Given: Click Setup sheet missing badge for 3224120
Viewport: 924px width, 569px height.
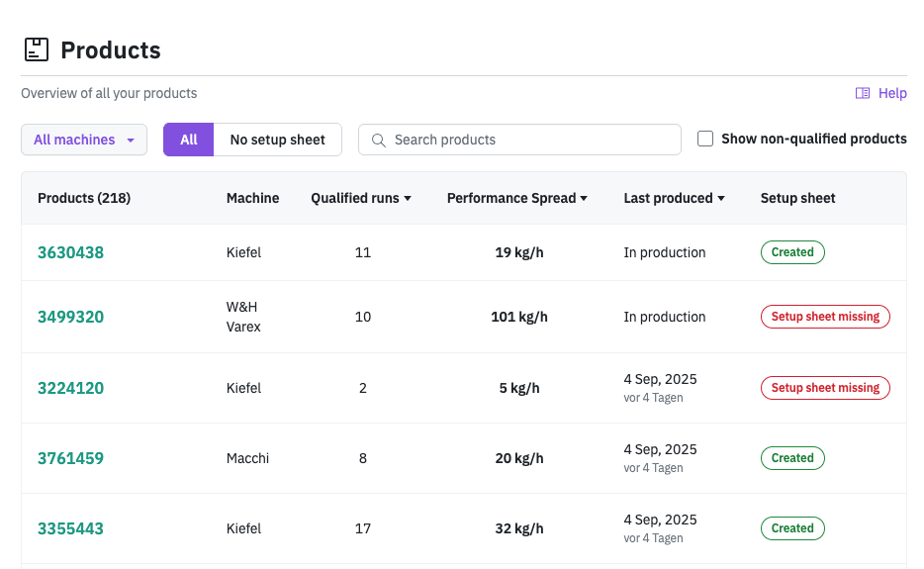Looking at the screenshot, I should (825, 388).
